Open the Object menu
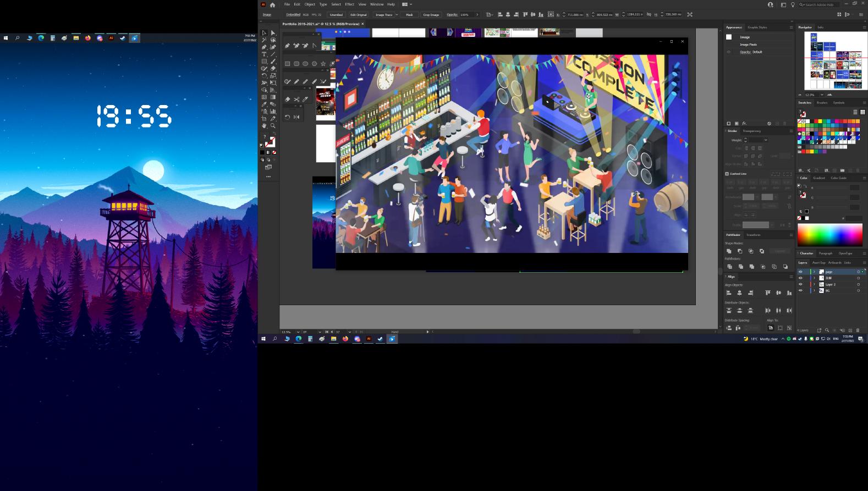The image size is (868, 491). coord(310,4)
